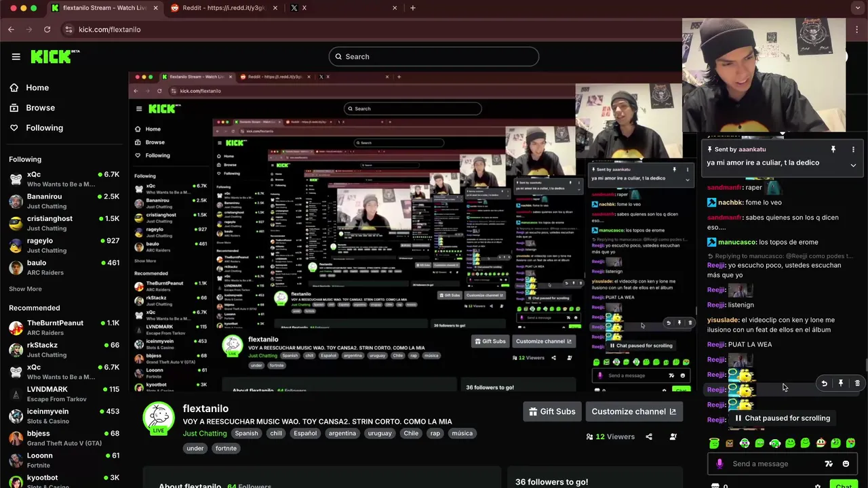This screenshot has height=488, width=868.
Task: Open rageylo channel in sidebar
Action: (64, 245)
